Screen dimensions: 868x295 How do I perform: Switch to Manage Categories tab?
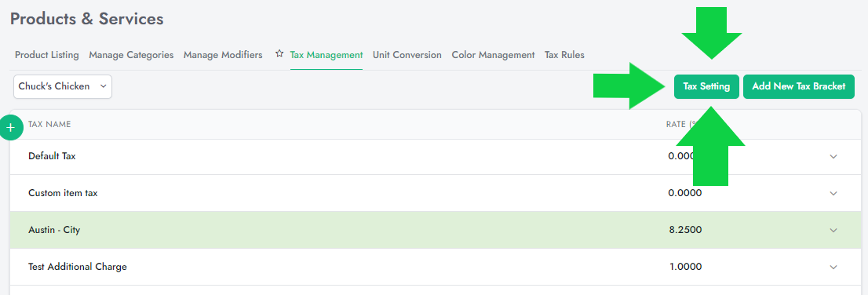point(131,55)
